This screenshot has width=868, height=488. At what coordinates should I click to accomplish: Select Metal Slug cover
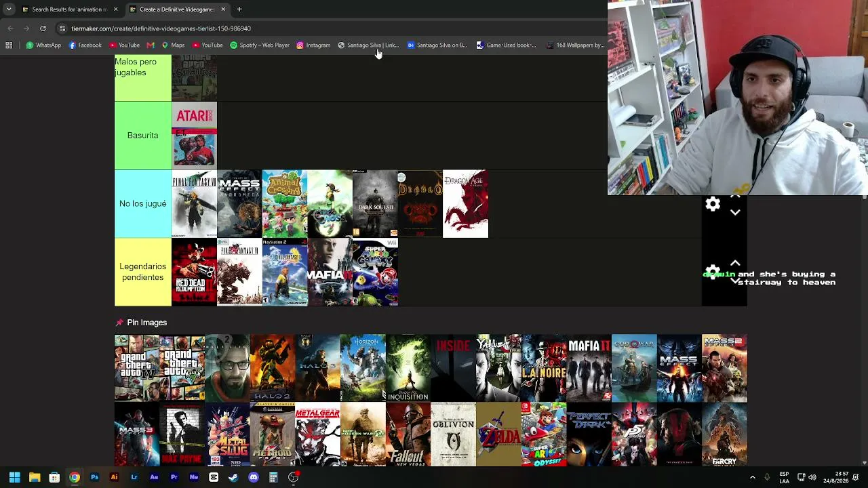227,434
